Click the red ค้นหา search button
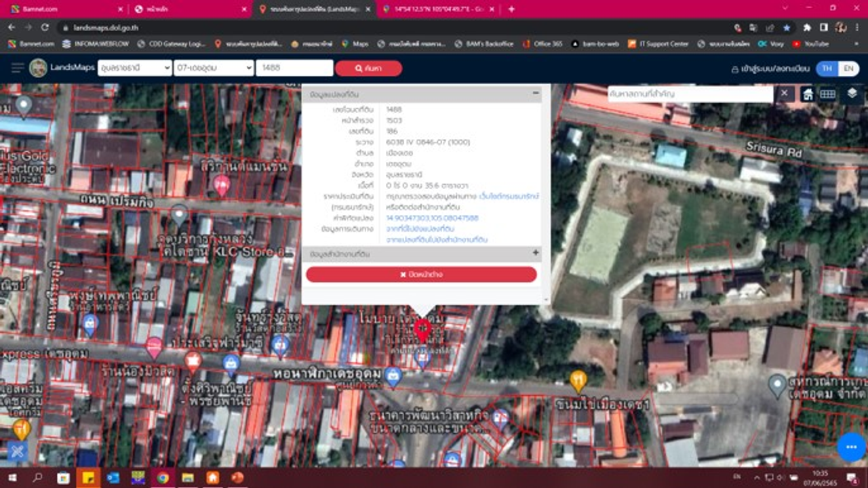Viewport: 868px width, 488px height. (368, 68)
